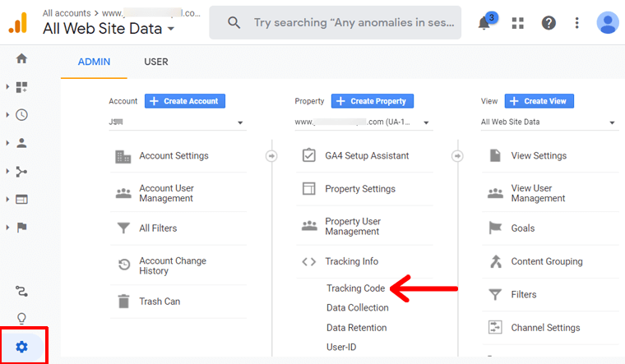Open the Discover lightbulb icon
The width and height of the screenshot is (625, 364).
tap(21, 318)
